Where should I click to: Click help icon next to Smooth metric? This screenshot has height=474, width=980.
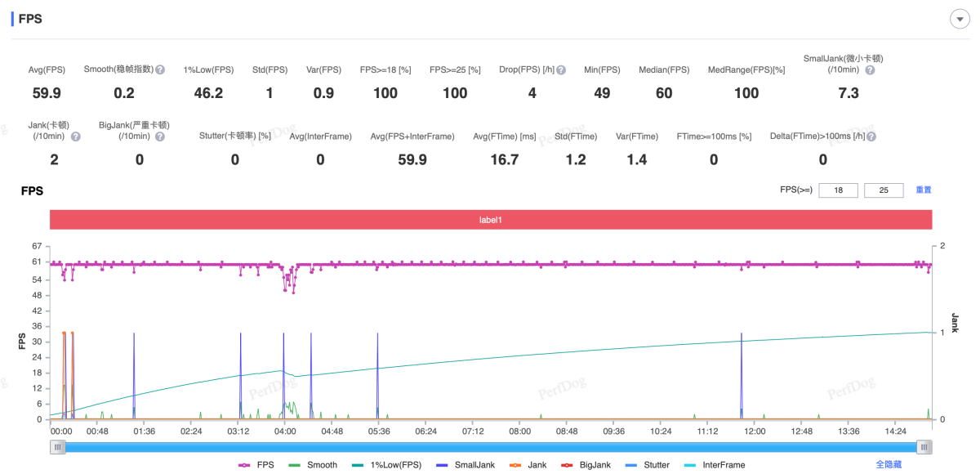tap(160, 70)
